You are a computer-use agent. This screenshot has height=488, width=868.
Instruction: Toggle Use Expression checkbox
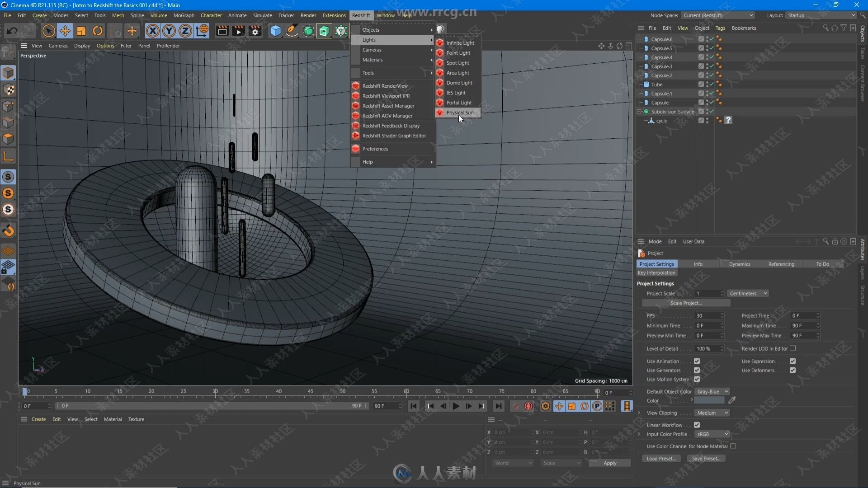point(793,361)
